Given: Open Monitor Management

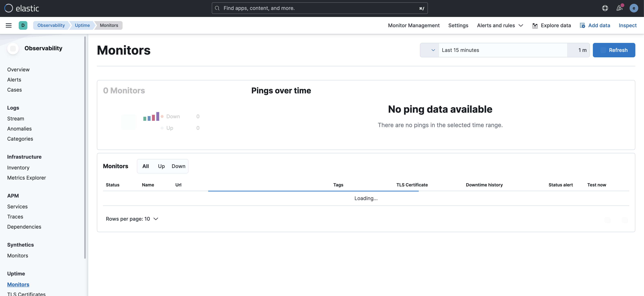Looking at the screenshot, I should (x=413, y=26).
